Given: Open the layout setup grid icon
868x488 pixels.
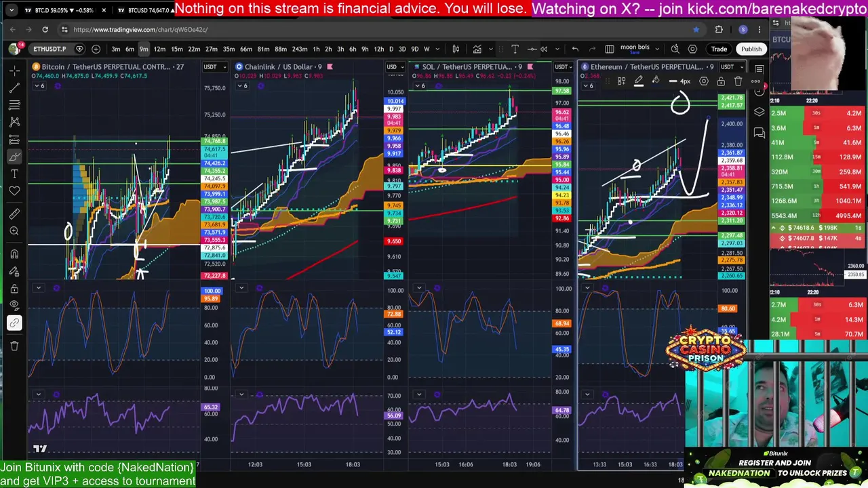Looking at the screenshot, I should [609, 49].
